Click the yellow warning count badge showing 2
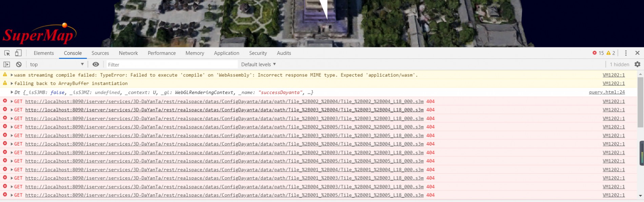Viewport: 644px width, 202px height. point(611,53)
